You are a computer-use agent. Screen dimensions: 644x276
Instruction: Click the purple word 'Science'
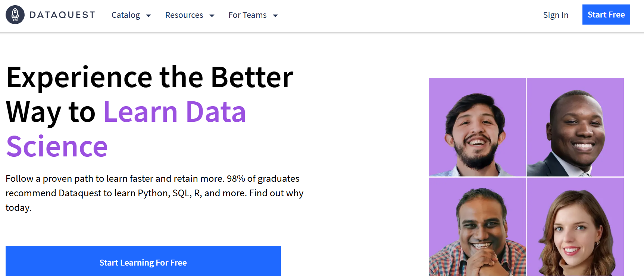57,146
